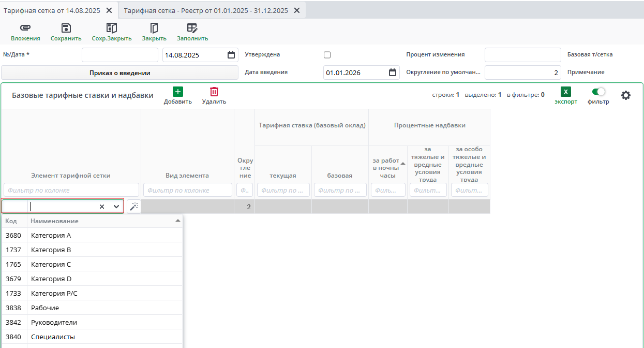Choose Категория D from the list
Image resolution: width=644 pixels, height=348 pixels.
point(92,279)
